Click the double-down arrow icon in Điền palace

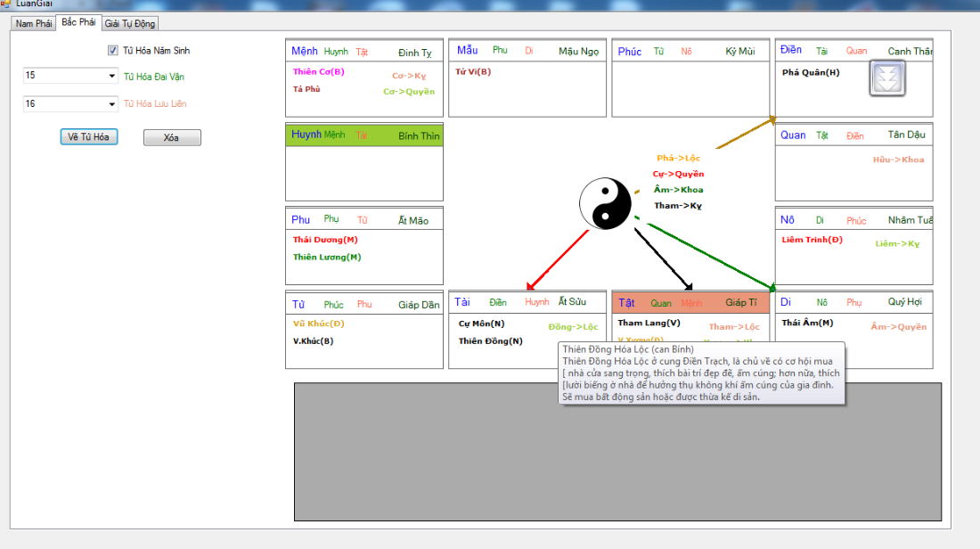886,78
